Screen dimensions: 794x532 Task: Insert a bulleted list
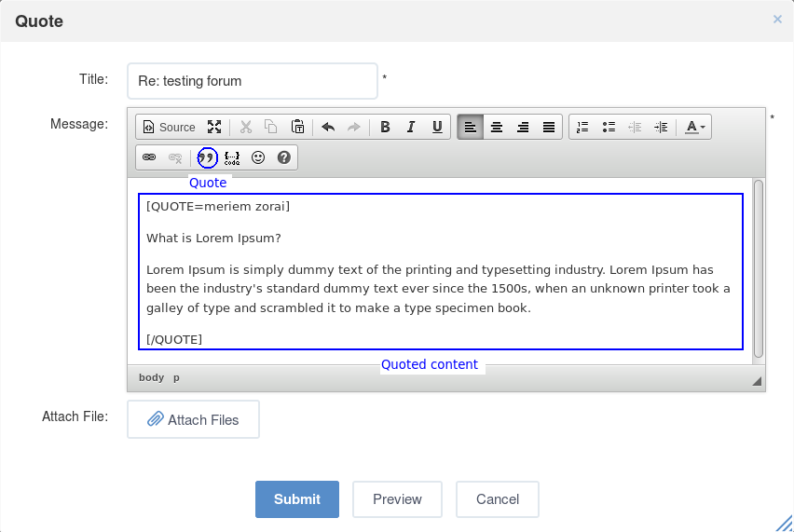[x=609, y=127]
